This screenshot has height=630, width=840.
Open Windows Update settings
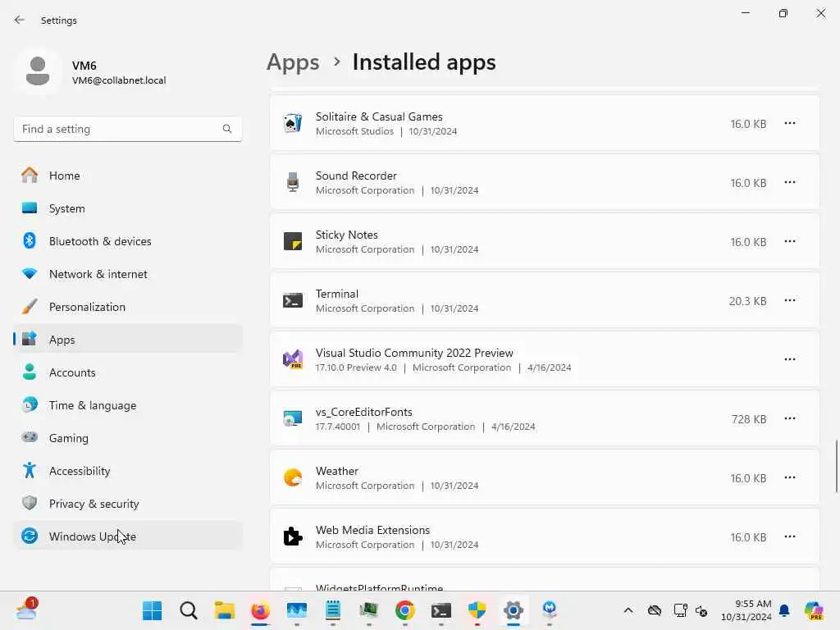click(x=127, y=536)
